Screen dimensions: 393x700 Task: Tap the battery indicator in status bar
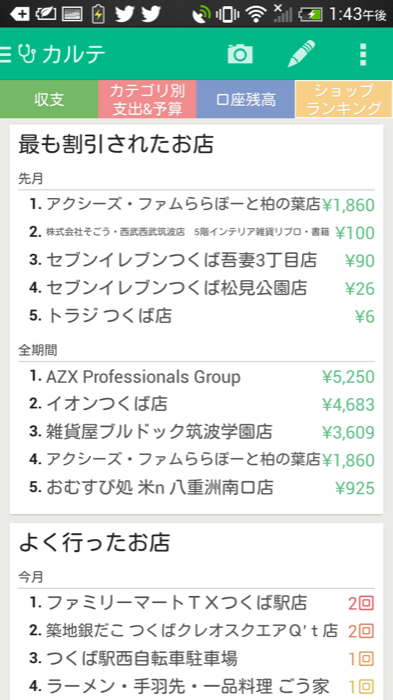(311, 14)
